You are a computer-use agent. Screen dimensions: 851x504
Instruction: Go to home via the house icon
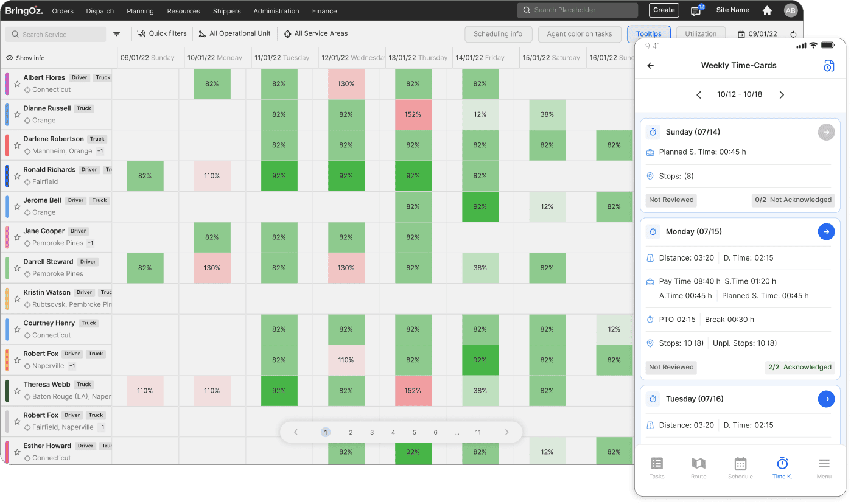click(767, 10)
